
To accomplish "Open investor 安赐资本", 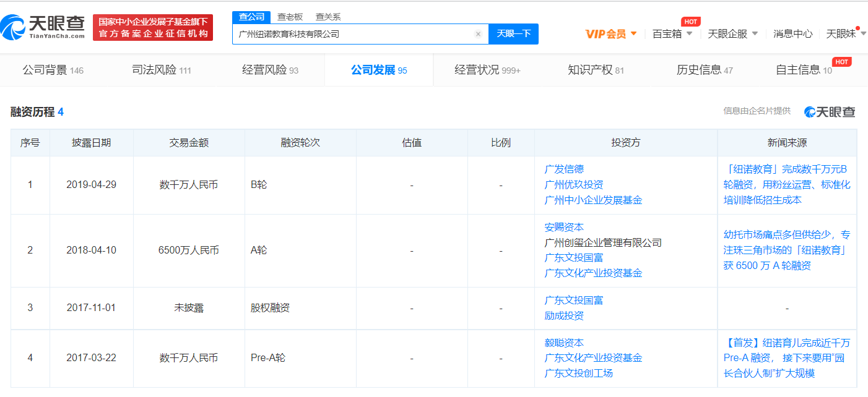I will click(x=564, y=227).
